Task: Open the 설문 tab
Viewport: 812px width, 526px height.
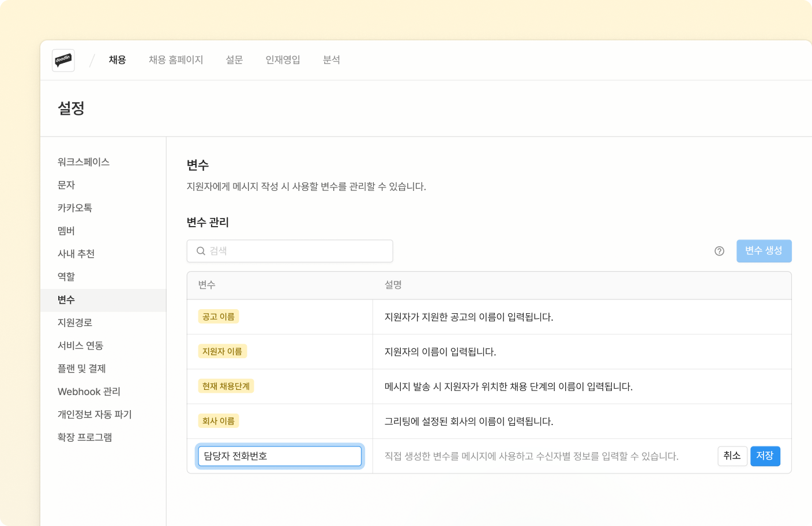Action: click(234, 60)
